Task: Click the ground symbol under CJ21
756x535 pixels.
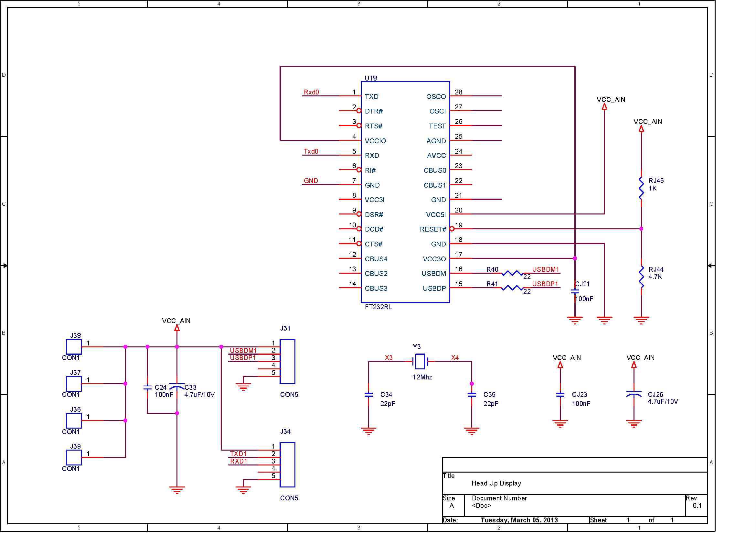Action: 575,321
